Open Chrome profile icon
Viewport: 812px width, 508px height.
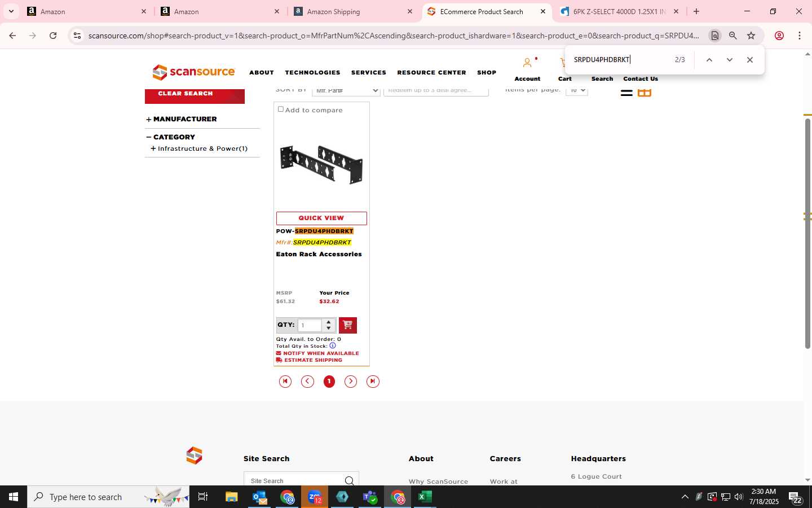click(779, 36)
